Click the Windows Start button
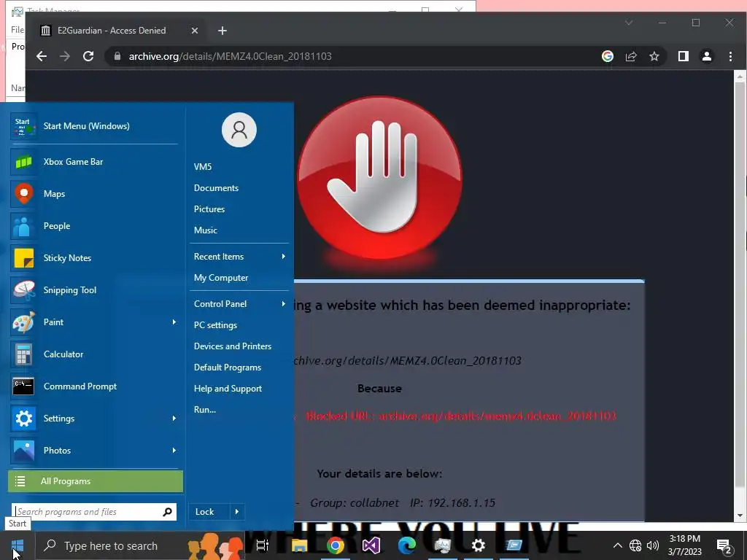This screenshot has width=747, height=560. (x=18, y=545)
